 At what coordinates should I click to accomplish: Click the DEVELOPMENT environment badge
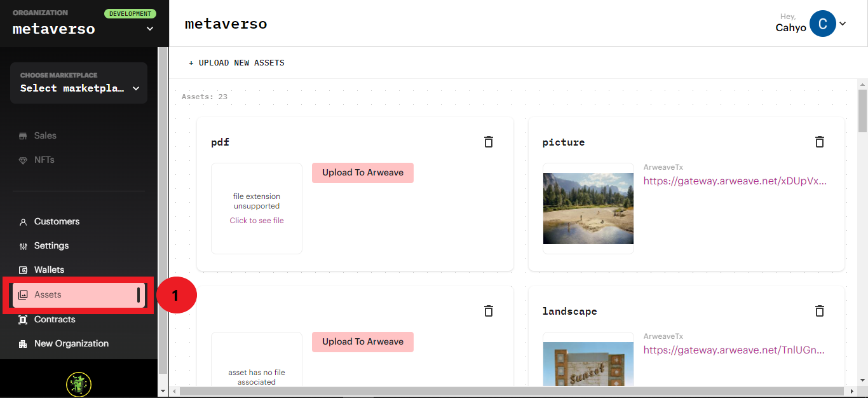coord(130,13)
